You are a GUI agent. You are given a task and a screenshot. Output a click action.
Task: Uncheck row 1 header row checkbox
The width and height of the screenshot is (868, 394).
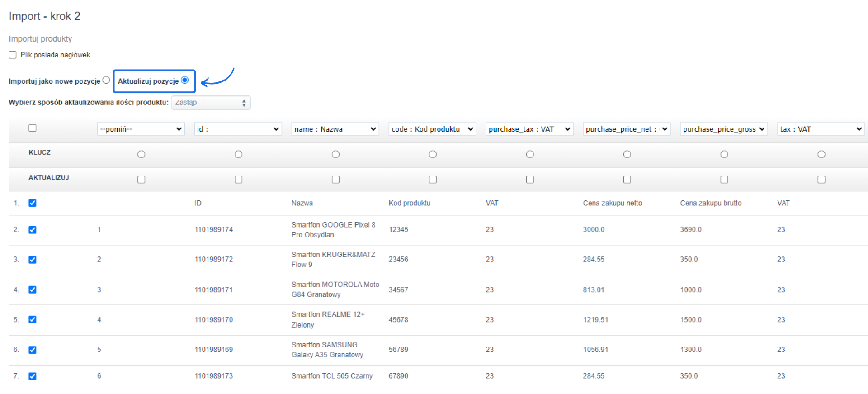[33, 203]
